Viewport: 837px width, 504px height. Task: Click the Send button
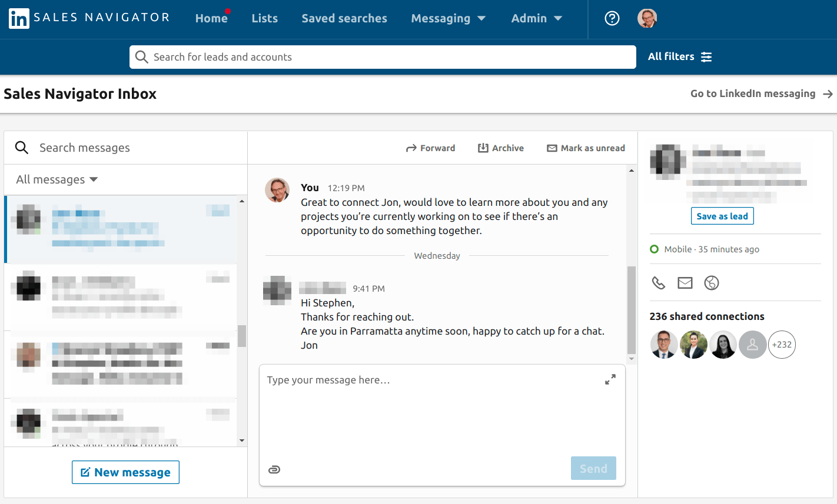(x=593, y=468)
